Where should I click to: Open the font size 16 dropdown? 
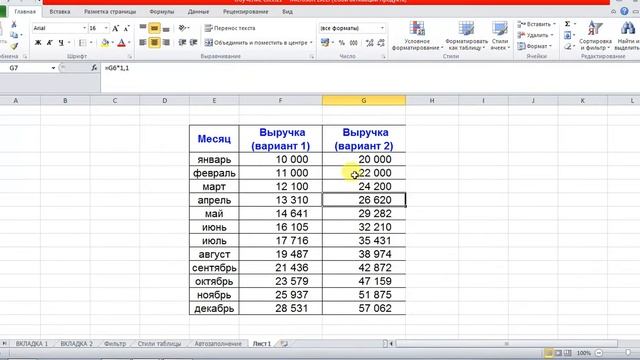(106, 28)
